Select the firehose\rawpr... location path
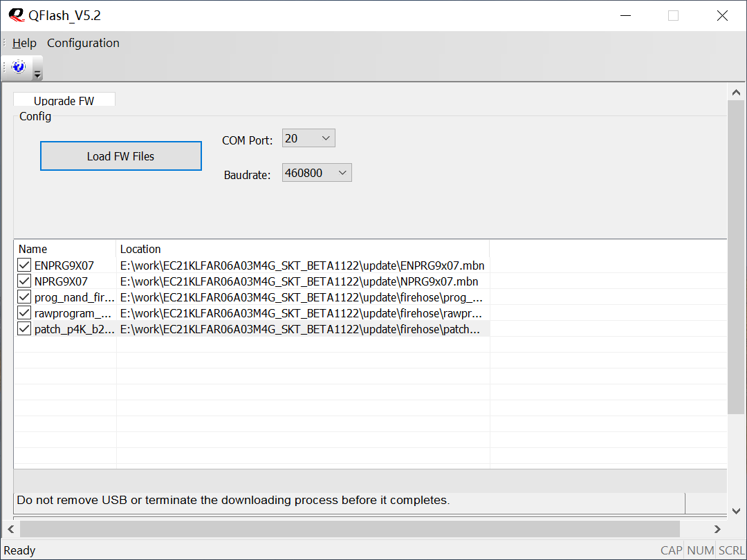The image size is (747, 560). click(301, 313)
